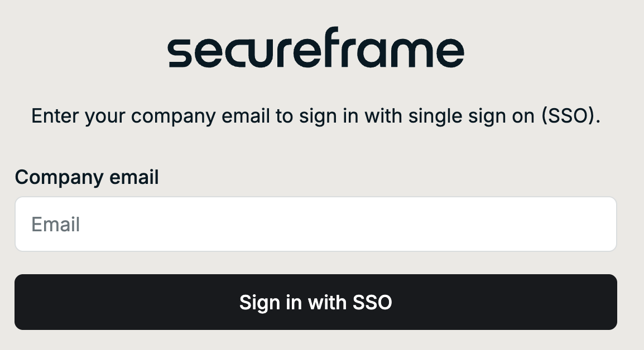Focus the Email placeholder field
The width and height of the screenshot is (644, 350).
[x=316, y=223]
